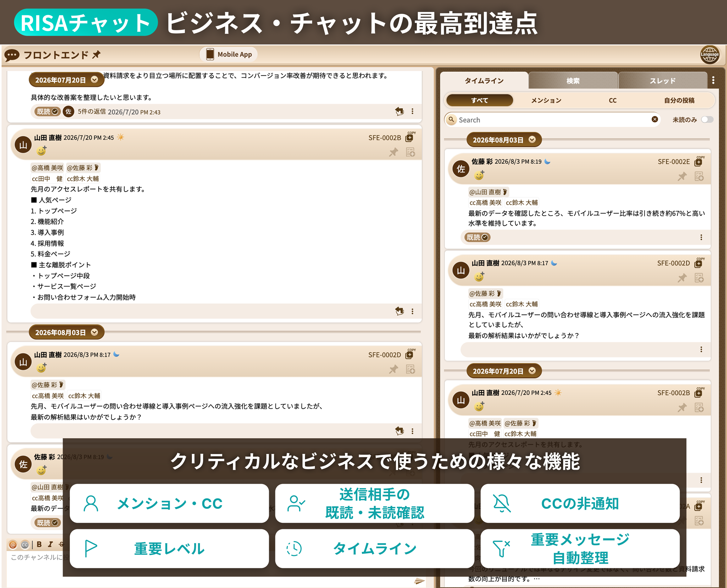The image size is (727, 588).
Task: Switch to the タイムライン tab
Action: pyautogui.click(x=484, y=81)
